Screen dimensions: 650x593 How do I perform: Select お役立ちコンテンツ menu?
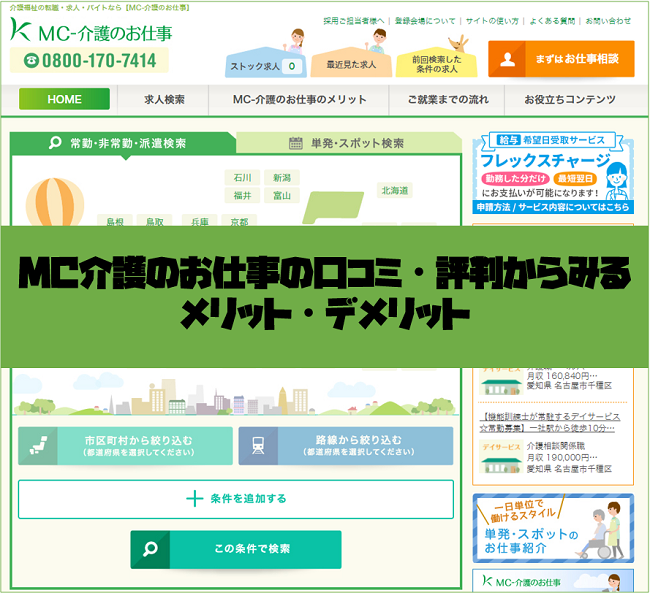pos(570,100)
